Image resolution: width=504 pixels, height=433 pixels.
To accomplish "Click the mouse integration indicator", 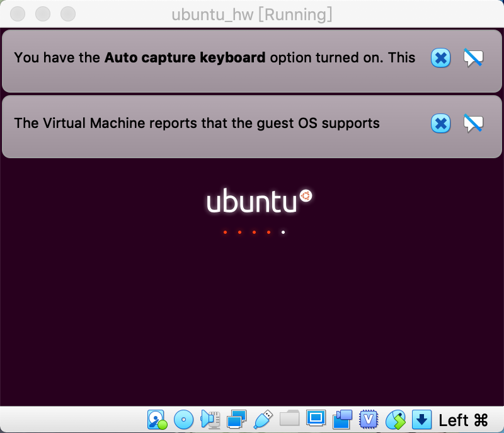I will pos(396,420).
